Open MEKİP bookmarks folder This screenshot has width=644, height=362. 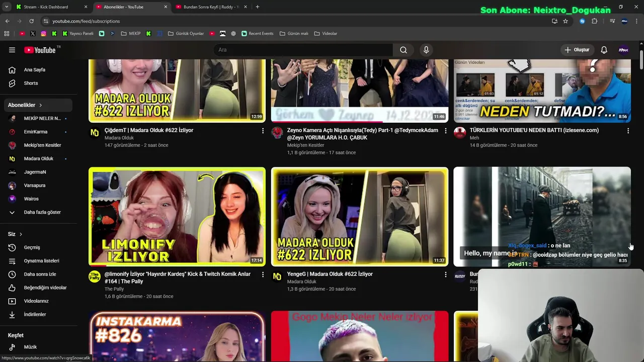(x=131, y=34)
